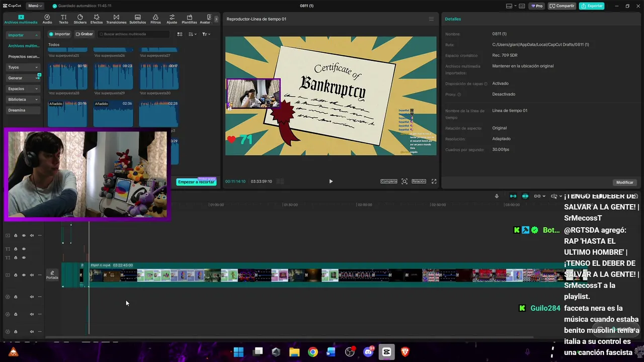Click the Exportar button
This screenshot has width=644, height=362.
592,6
